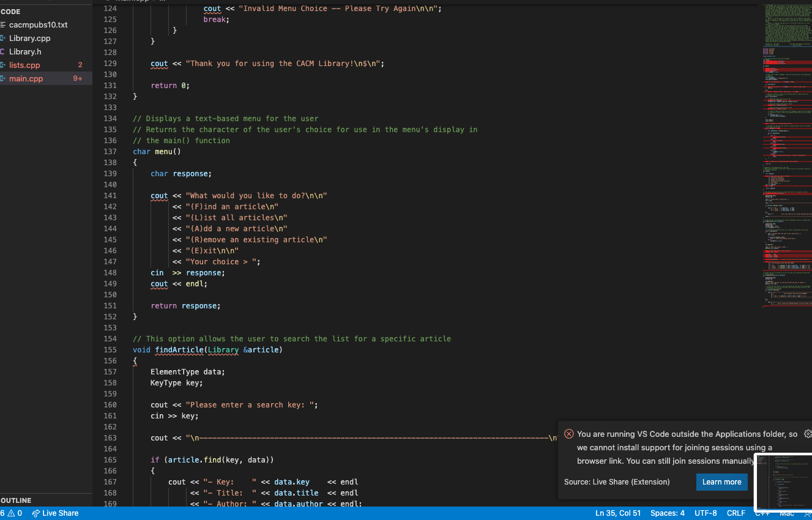Click the comment on line 154
This screenshot has height=520, width=812.
292,339
